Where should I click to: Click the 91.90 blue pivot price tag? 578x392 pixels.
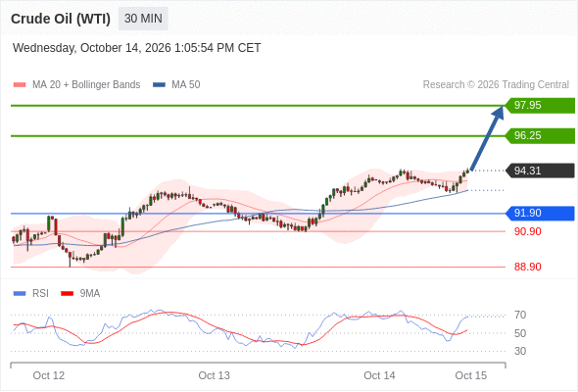(540, 213)
